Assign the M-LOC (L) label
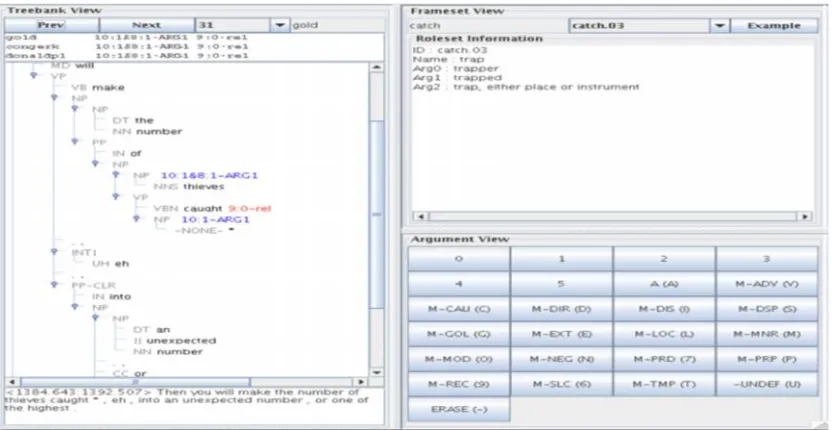832x430 pixels. [x=664, y=334]
